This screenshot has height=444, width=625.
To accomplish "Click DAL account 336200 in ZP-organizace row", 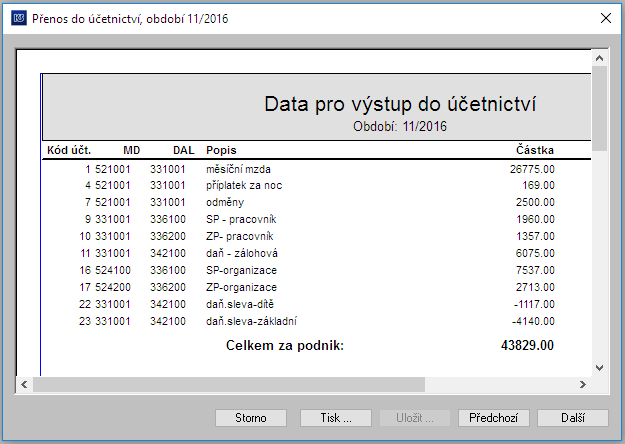I will (168, 287).
